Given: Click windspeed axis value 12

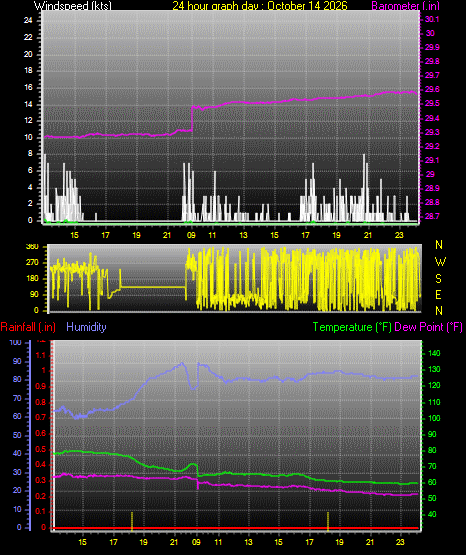Looking at the screenshot, I should (x=28, y=121).
